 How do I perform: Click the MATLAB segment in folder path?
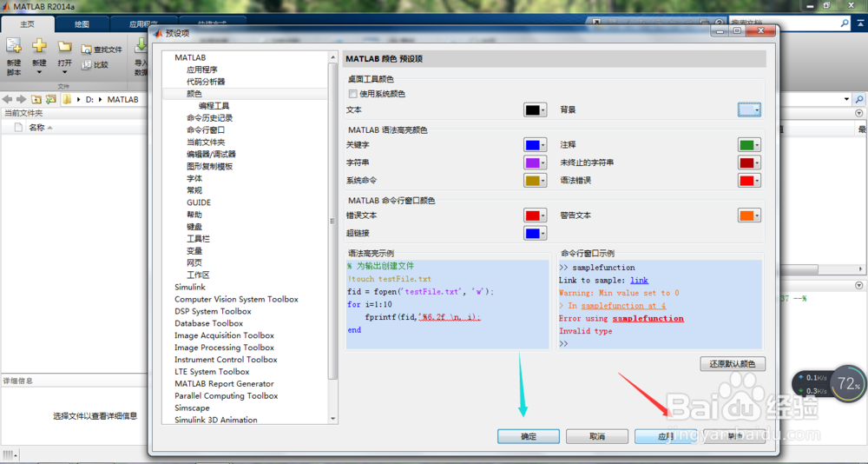point(123,100)
